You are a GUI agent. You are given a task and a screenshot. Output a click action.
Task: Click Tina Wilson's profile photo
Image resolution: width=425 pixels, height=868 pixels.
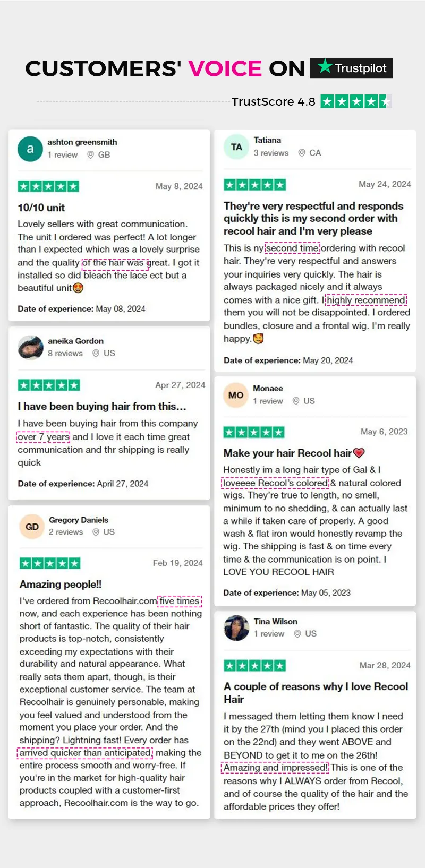(x=236, y=628)
